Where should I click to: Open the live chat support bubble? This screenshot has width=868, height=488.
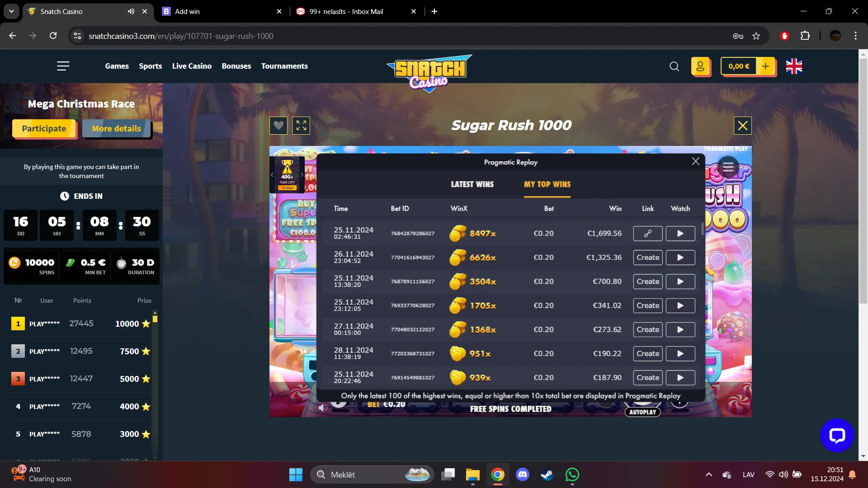click(x=837, y=435)
